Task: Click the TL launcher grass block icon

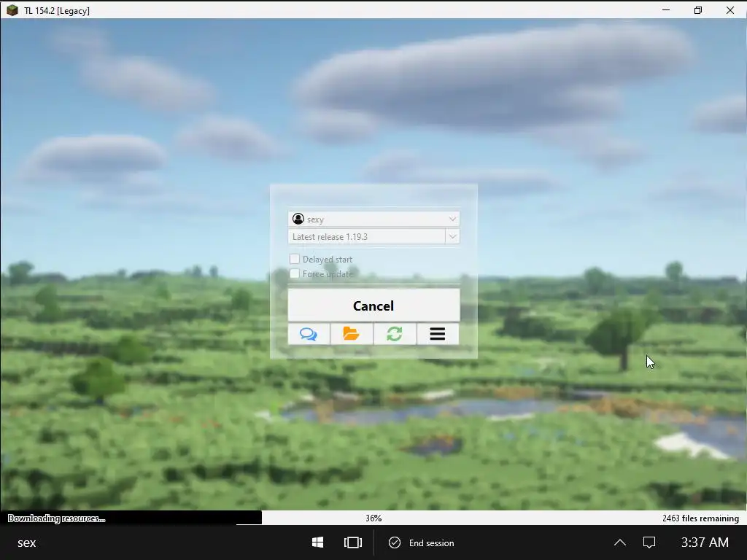Action: tap(12, 10)
